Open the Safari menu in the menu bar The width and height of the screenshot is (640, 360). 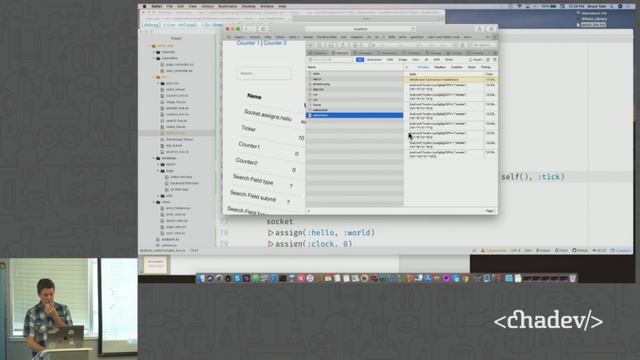157,7
